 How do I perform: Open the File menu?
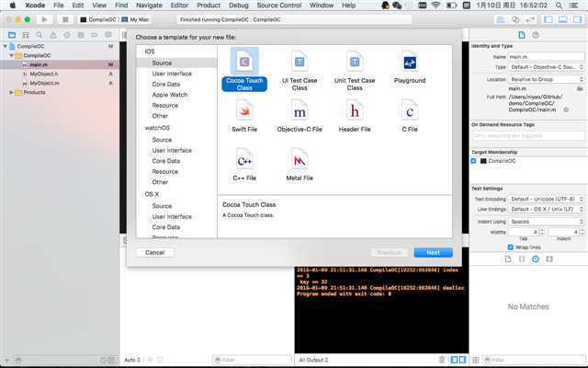point(59,6)
